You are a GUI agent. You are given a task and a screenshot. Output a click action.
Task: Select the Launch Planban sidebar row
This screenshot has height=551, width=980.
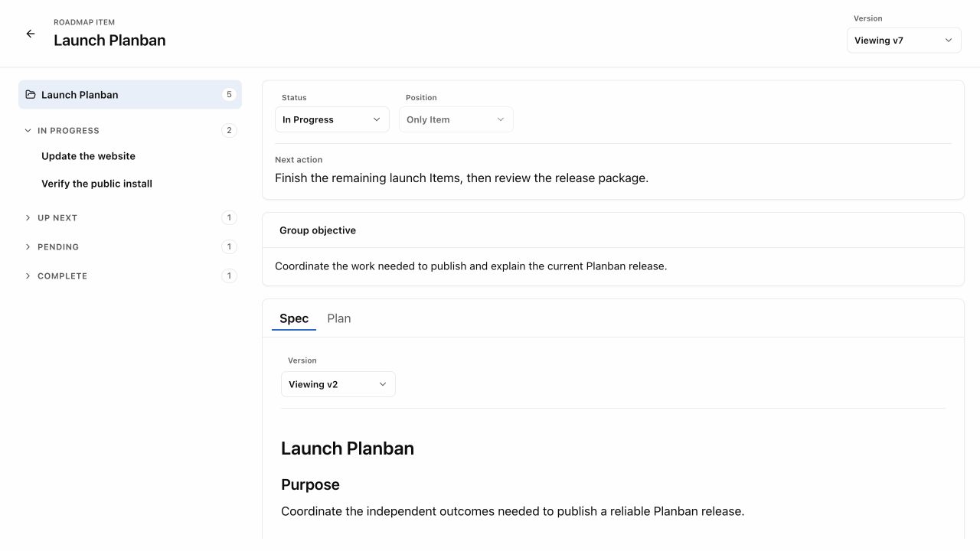130,95
